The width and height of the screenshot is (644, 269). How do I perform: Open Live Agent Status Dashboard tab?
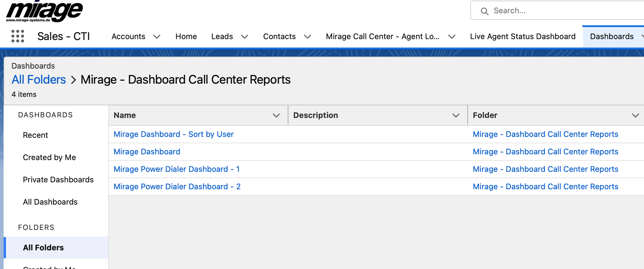tap(523, 36)
